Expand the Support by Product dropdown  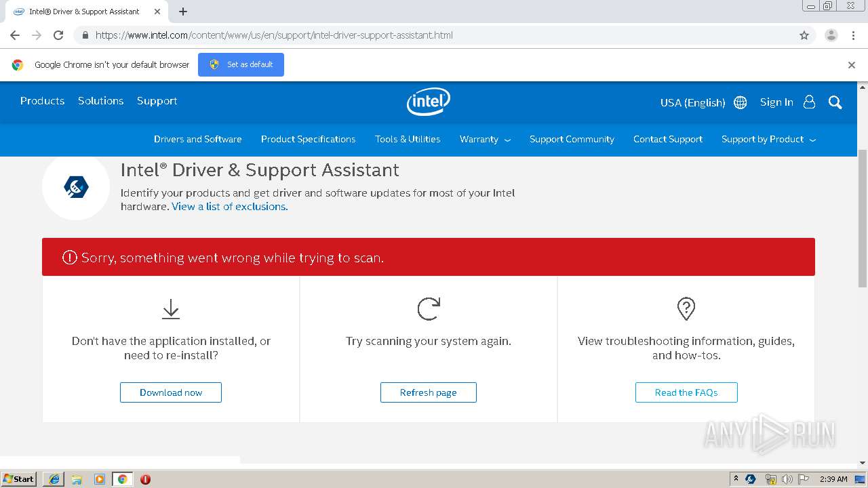pyautogui.click(x=768, y=139)
